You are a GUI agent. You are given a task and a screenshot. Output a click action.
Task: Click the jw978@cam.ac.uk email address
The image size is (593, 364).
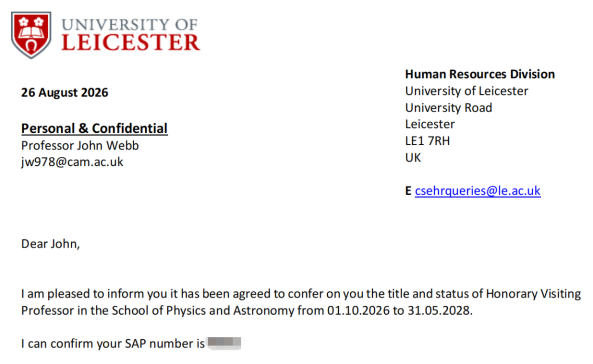72,162
